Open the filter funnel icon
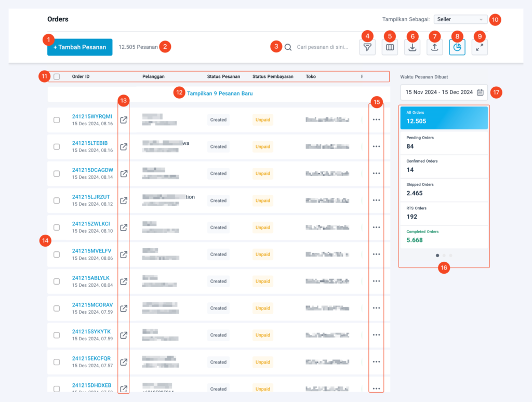The height and width of the screenshot is (402, 532). [367, 47]
